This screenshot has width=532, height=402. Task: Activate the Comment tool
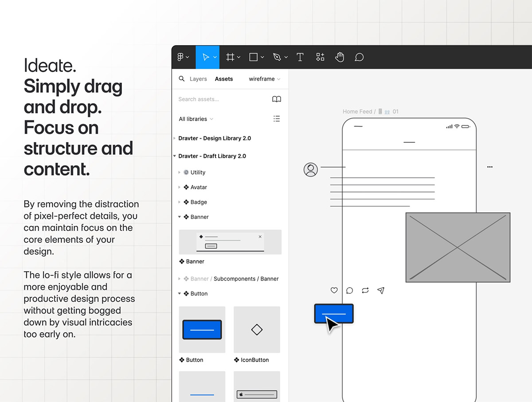click(360, 57)
